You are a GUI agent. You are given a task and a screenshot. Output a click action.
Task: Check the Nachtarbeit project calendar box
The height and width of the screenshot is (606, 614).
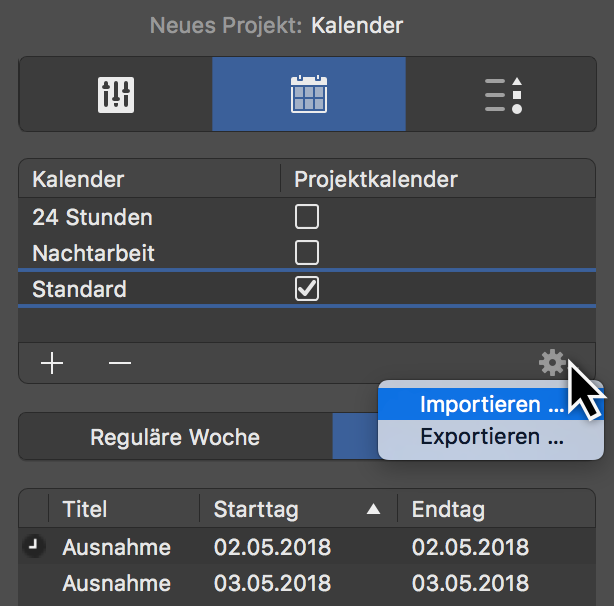click(307, 252)
